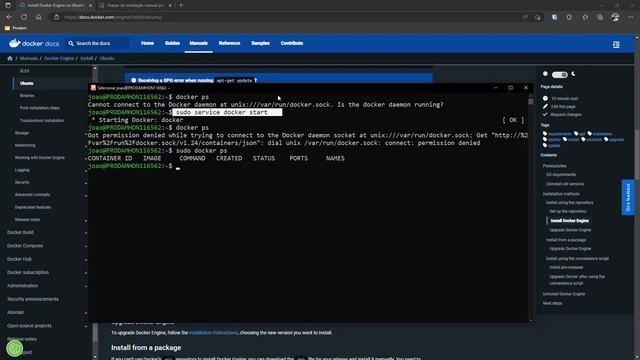Image resolution: width=640 pixels, height=360 pixels.
Task: Open a new browser tab with plus icon
Action: pyautogui.click(x=181, y=5)
